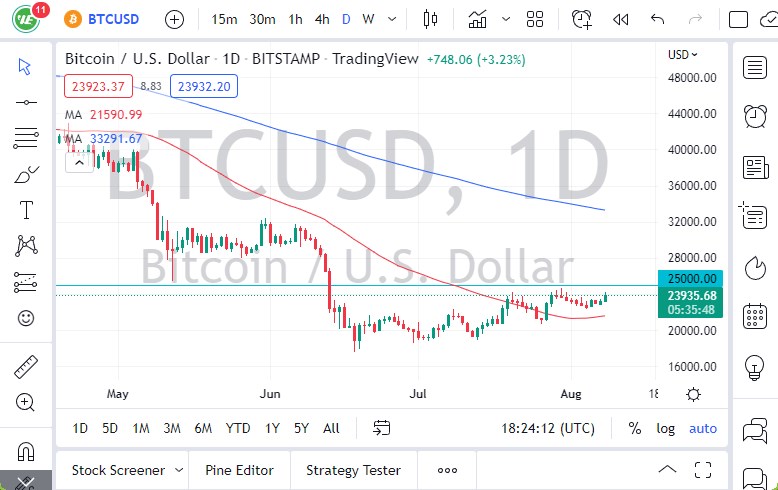Open the watchlist panel icon
Viewport: 778px width, 490px height.
[x=755, y=67]
